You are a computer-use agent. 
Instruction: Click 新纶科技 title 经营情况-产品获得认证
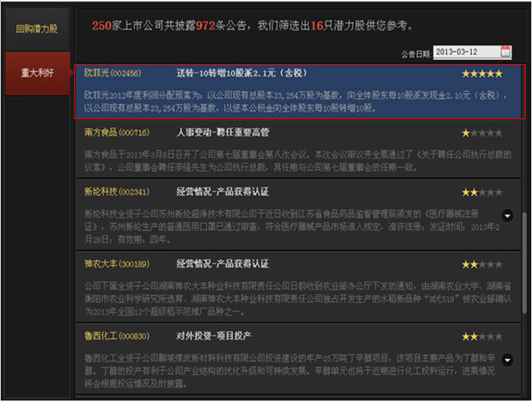pos(223,192)
